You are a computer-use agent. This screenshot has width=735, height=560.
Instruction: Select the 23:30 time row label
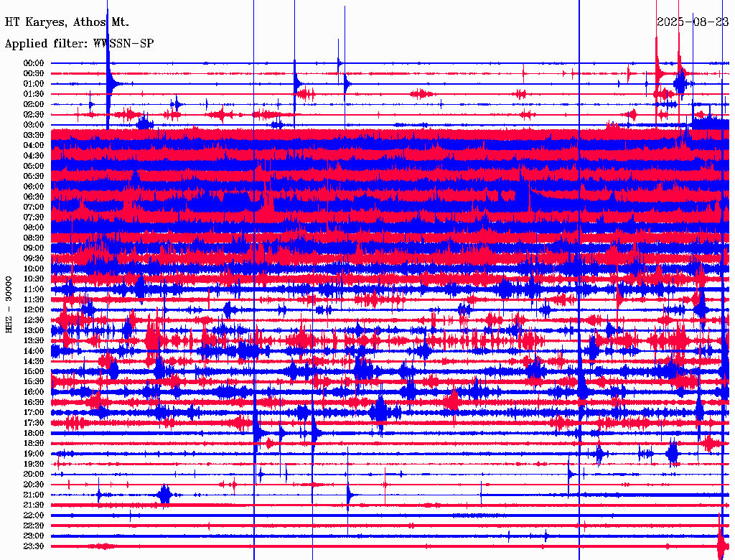[x=34, y=546]
